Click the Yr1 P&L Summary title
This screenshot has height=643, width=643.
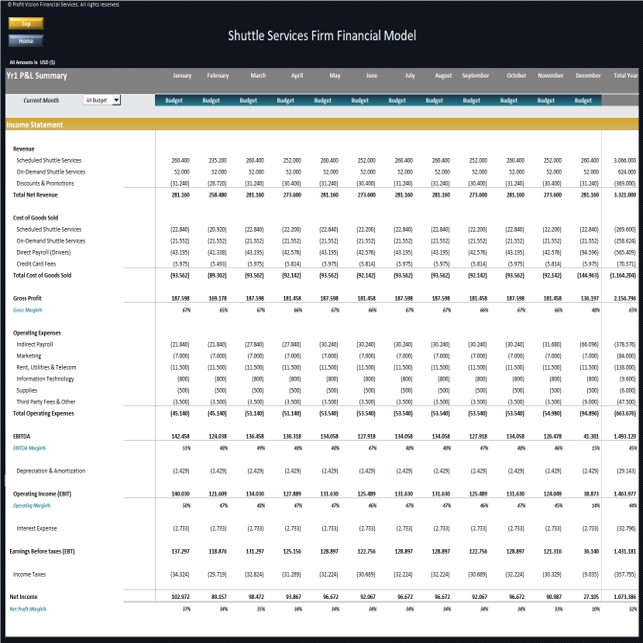pyautogui.click(x=37, y=75)
